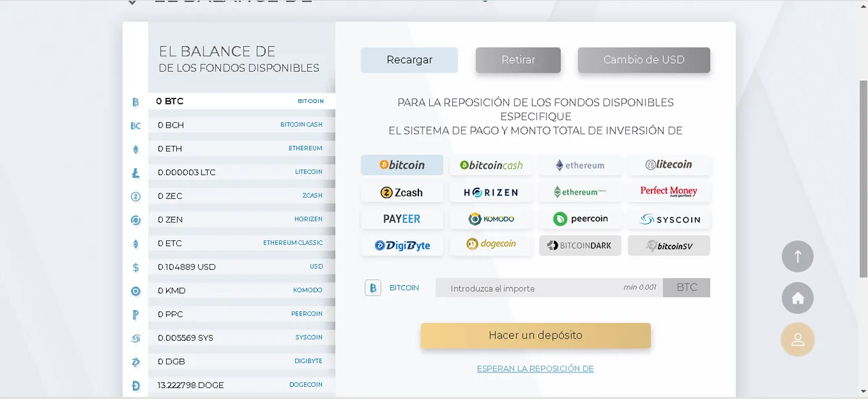Screen dimensions: 868x399
Task: Click the Zcash icon beside 0 ZEC
Action: 136,197
